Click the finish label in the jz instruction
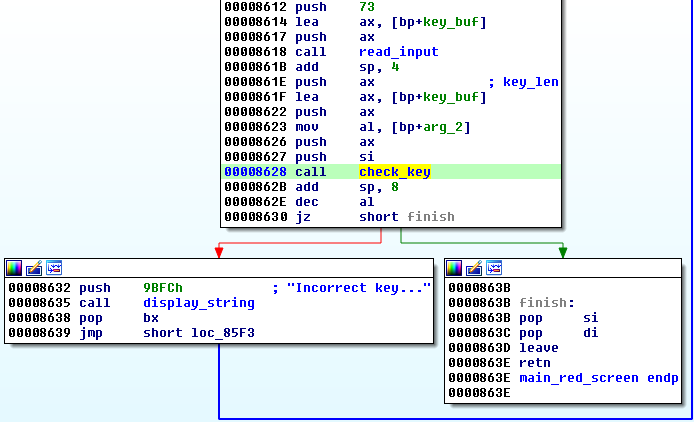This screenshot has height=422, width=694. (x=431, y=217)
